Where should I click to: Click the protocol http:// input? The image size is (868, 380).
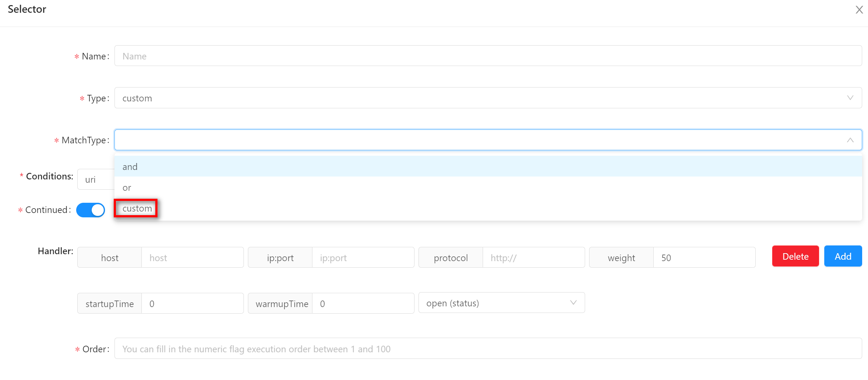point(534,257)
